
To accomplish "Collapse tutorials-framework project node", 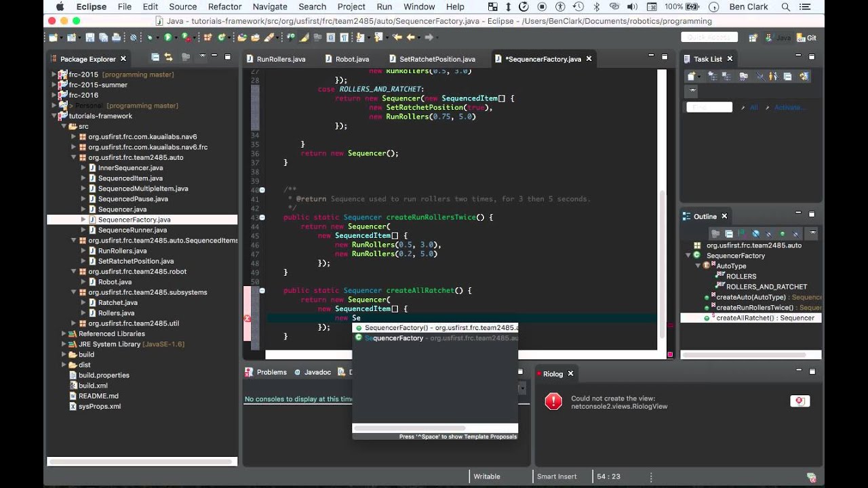I will [54, 116].
